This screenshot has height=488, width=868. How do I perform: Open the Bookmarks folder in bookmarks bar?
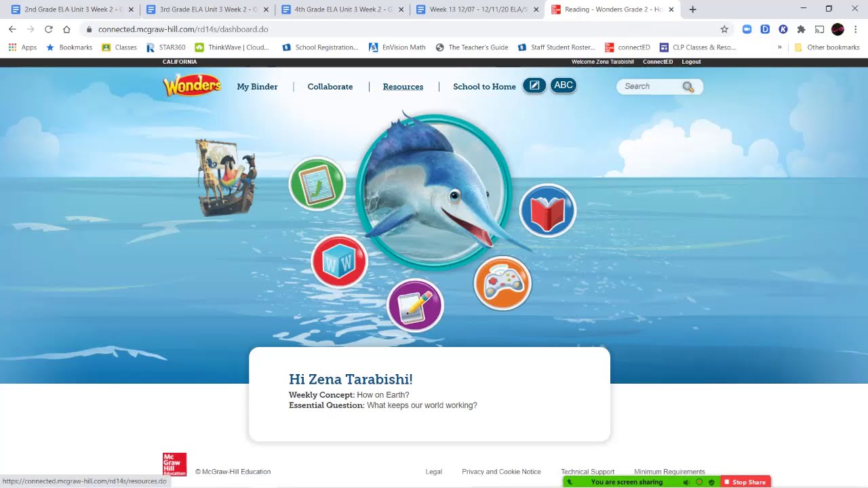tap(68, 47)
